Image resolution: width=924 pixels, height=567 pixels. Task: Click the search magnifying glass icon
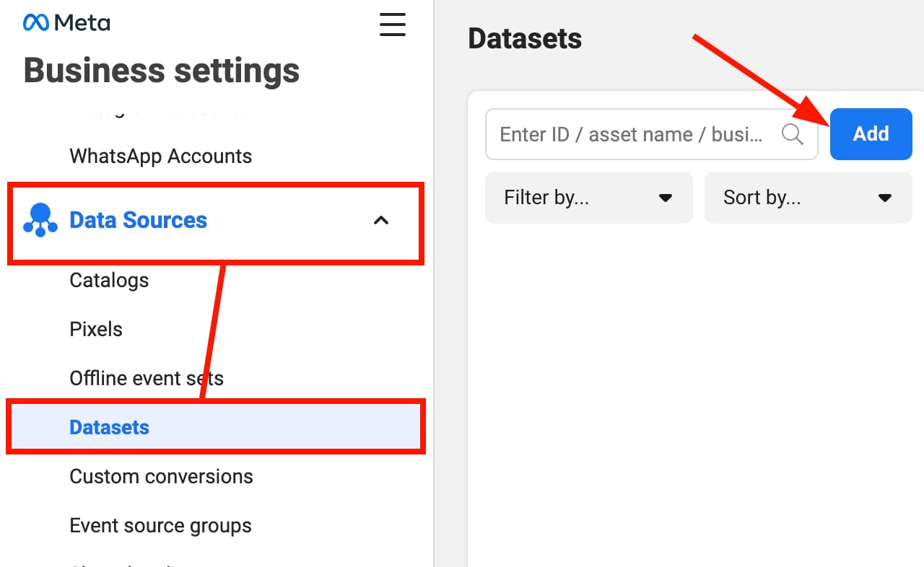click(792, 134)
